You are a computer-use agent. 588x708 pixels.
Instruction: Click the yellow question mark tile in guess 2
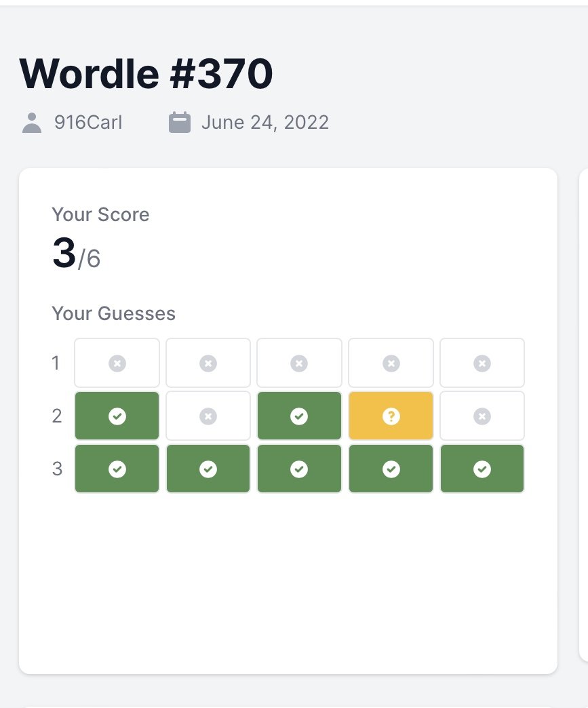click(391, 416)
